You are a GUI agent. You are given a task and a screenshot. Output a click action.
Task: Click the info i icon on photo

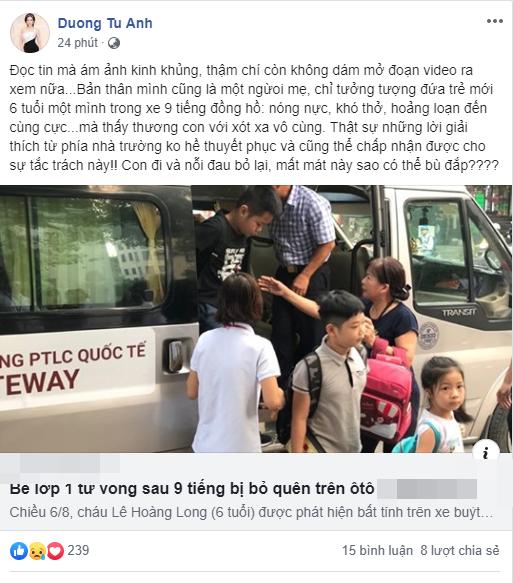pyautogui.click(x=486, y=452)
